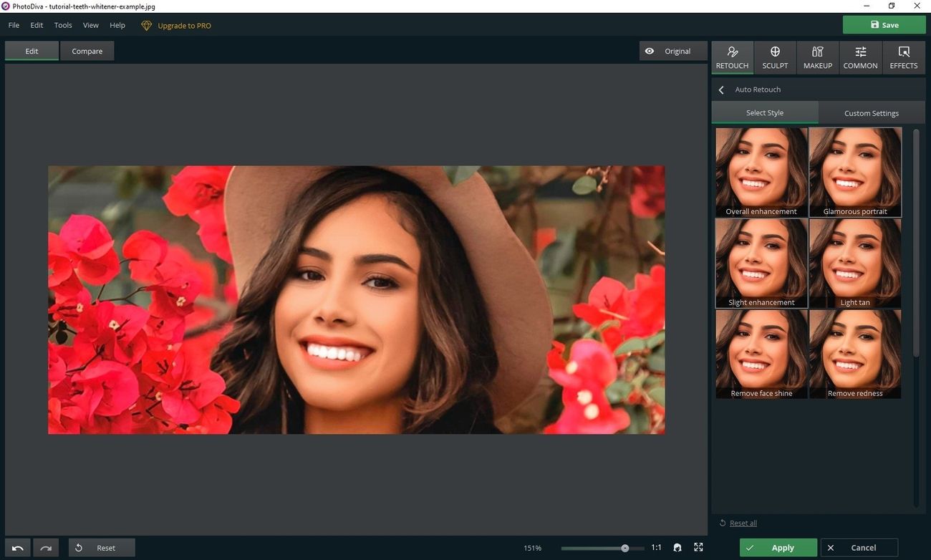Go back from Auto Retouch panel
The width and height of the screenshot is (931, 560).
point(721,90)
